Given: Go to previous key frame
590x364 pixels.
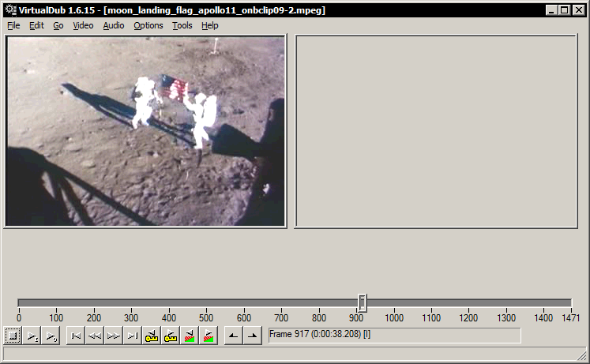Looking at the screenshot, I should [x=152, y=336].
